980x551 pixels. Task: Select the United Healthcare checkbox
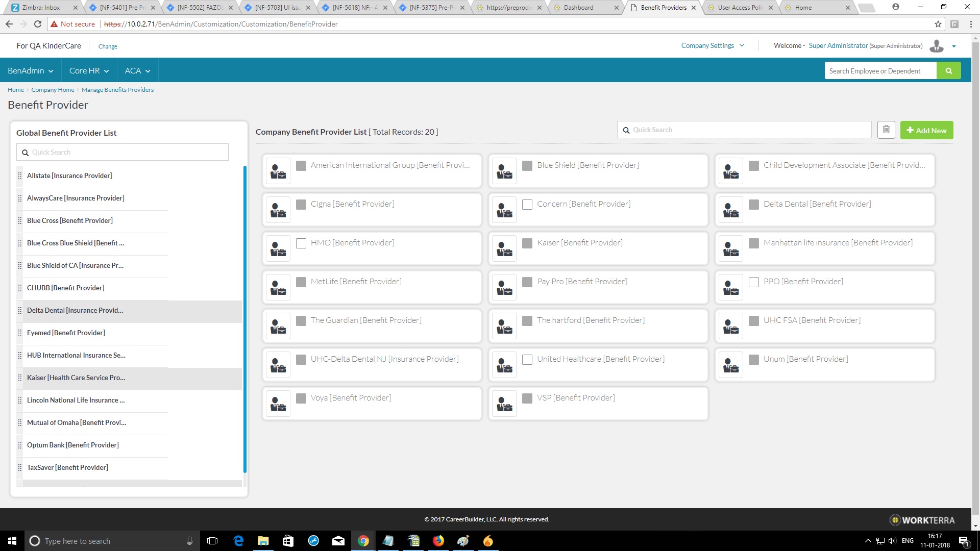(x=527, y=359)
